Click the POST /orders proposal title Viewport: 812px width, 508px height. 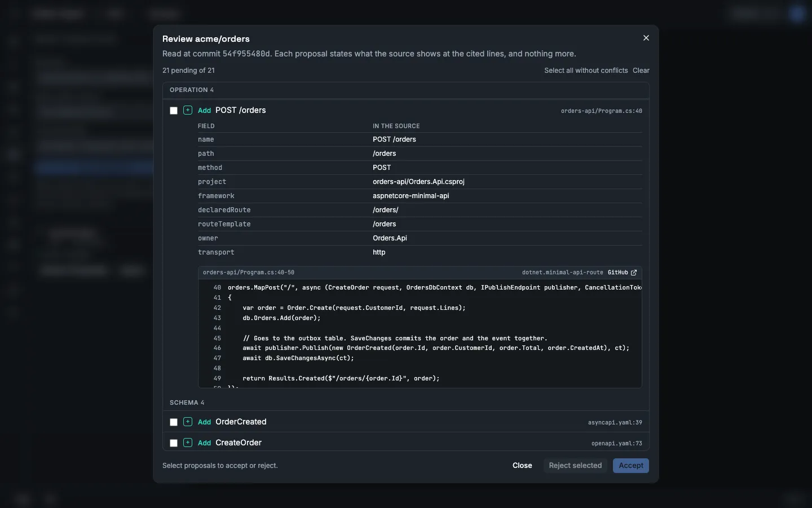pyautogui.click(x=241, y=110)
